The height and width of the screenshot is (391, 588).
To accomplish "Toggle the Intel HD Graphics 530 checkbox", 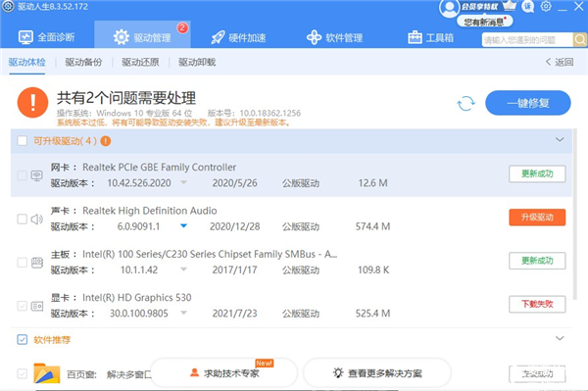I will pos(23,306).
